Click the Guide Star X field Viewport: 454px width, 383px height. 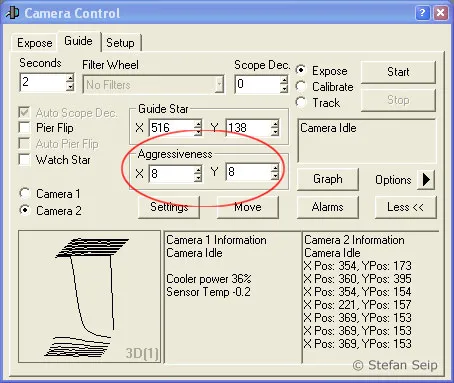(171, 128)
